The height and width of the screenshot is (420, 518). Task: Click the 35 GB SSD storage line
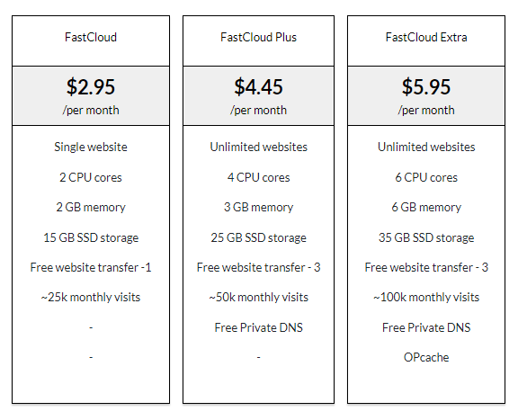coord(426,237)
